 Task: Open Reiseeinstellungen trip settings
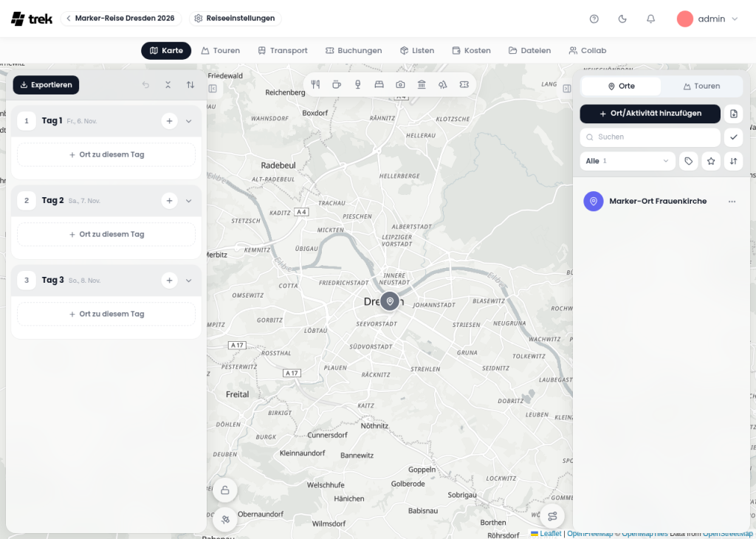(x=236, y=18)
